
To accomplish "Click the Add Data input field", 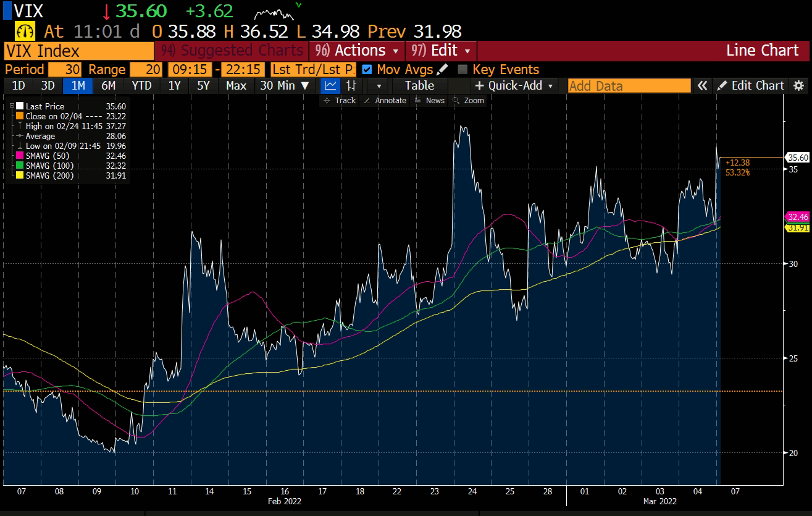I will tap(629, 86).
